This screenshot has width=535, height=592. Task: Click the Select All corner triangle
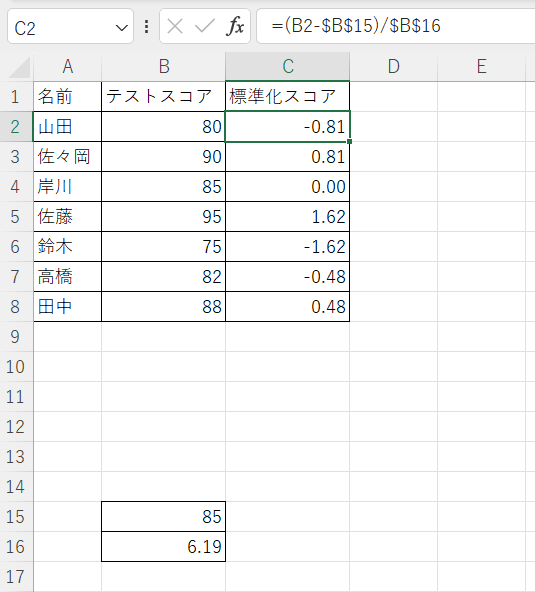point(19,68)
